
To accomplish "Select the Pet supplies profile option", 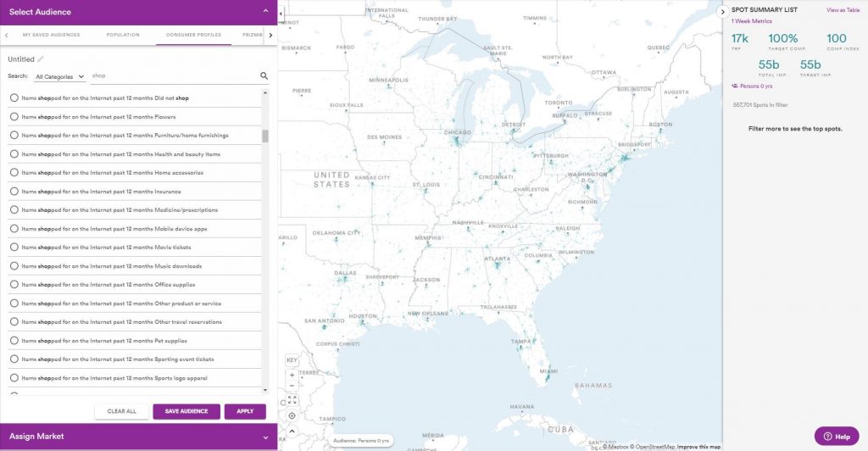I will (14, 341).
